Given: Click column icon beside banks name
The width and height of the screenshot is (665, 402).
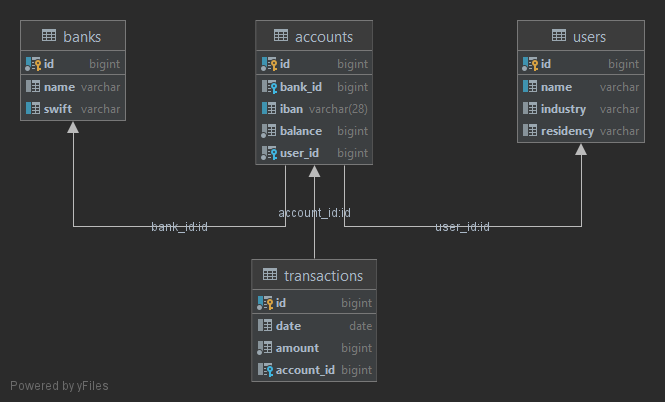Looking at the screenshot, I should coord(33,87).
